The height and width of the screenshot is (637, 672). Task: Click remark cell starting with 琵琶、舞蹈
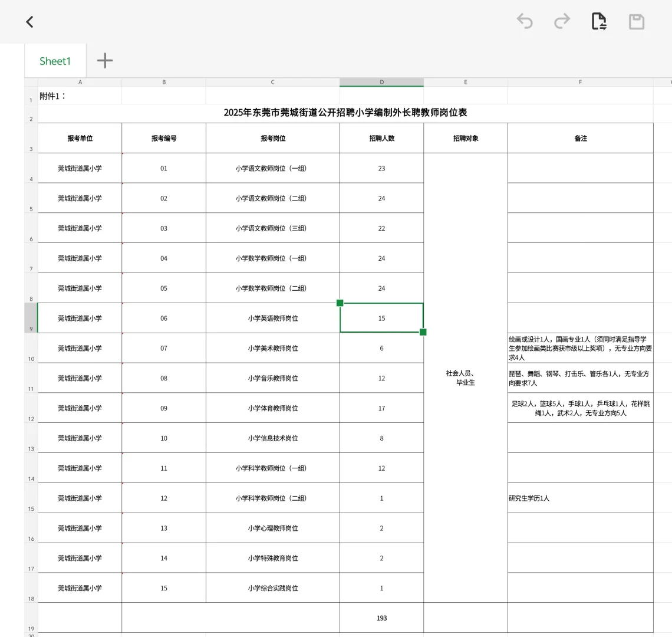[x=580, y=378]
